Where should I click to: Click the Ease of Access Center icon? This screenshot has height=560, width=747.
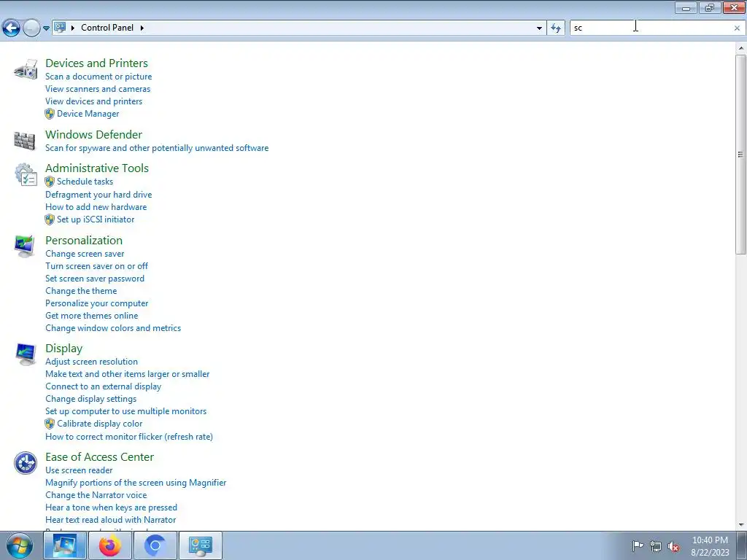[x=26, y=463]
